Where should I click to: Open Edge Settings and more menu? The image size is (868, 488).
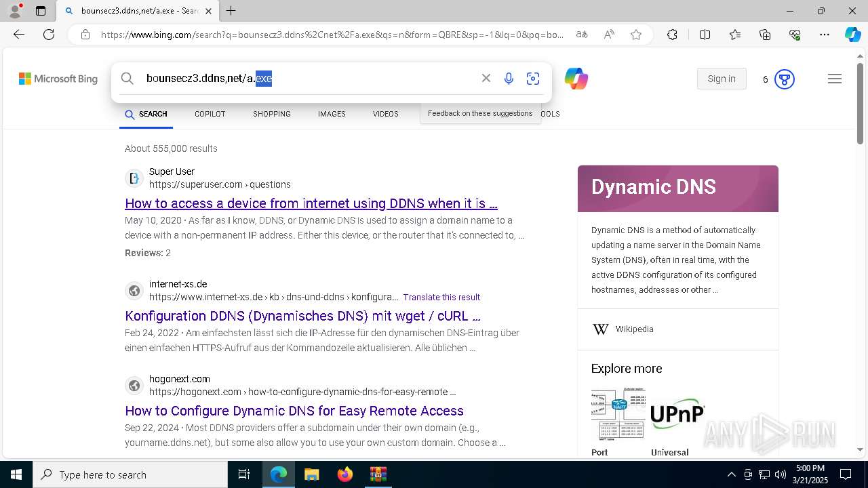[x=825, y=35]
